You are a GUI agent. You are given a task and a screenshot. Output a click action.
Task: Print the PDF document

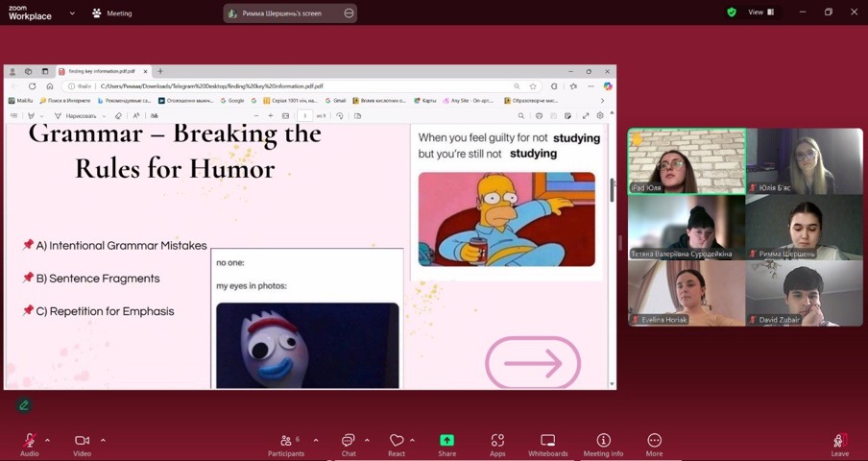(x=539, y=115)
